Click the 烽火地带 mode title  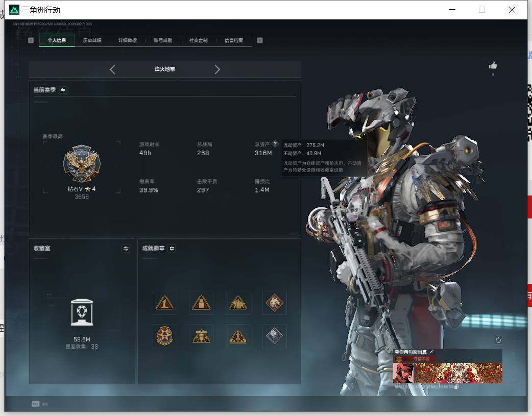[165, 69]
